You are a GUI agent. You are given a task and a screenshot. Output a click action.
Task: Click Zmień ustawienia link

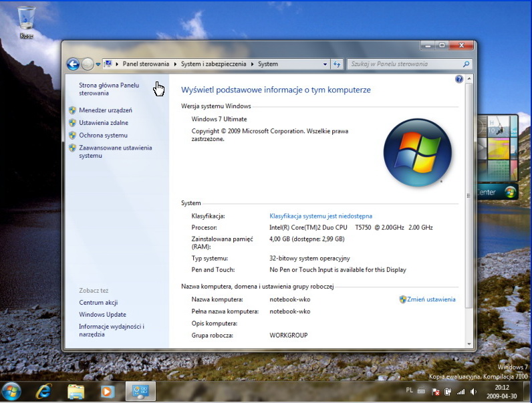tap(431, 299)
